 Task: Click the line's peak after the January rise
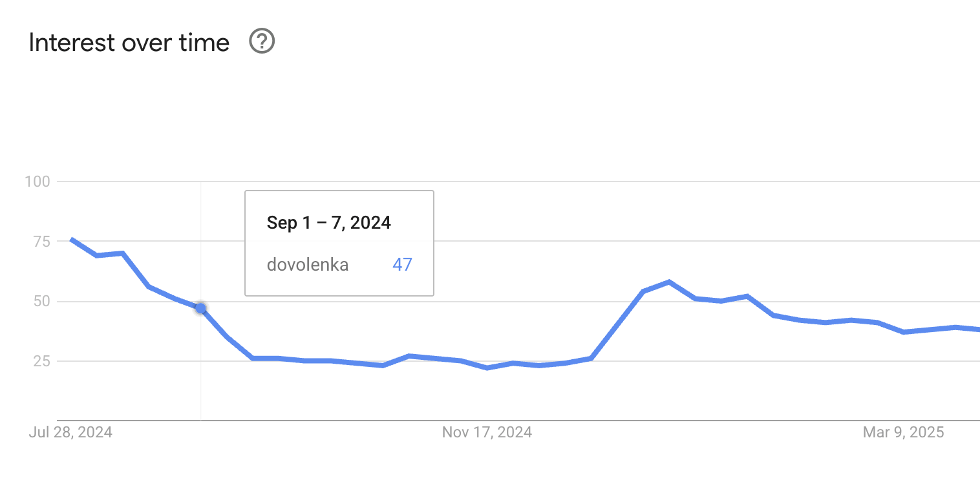click(x=669, y=282)
